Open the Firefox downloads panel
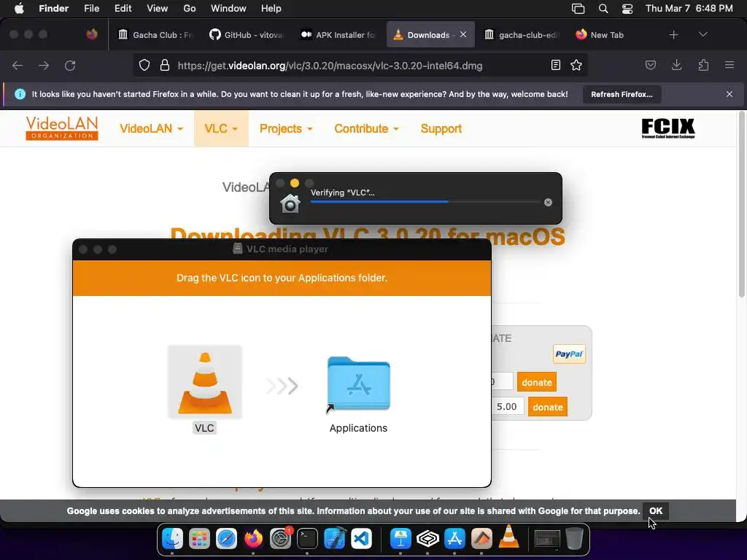Screen dimensions: 747x560 [x=676, y=65]
